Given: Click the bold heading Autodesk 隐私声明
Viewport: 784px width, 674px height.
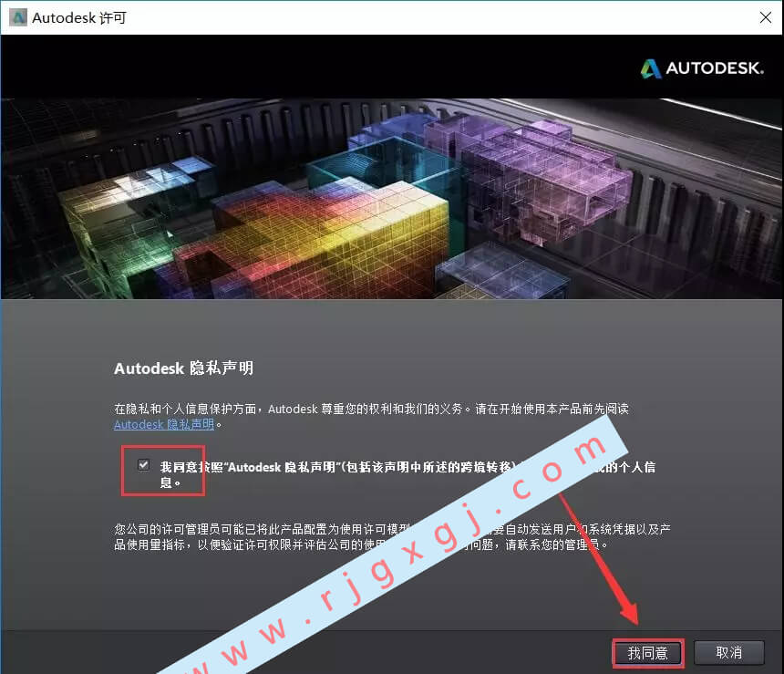Looking at the screenshot, I should click(183, 368).
